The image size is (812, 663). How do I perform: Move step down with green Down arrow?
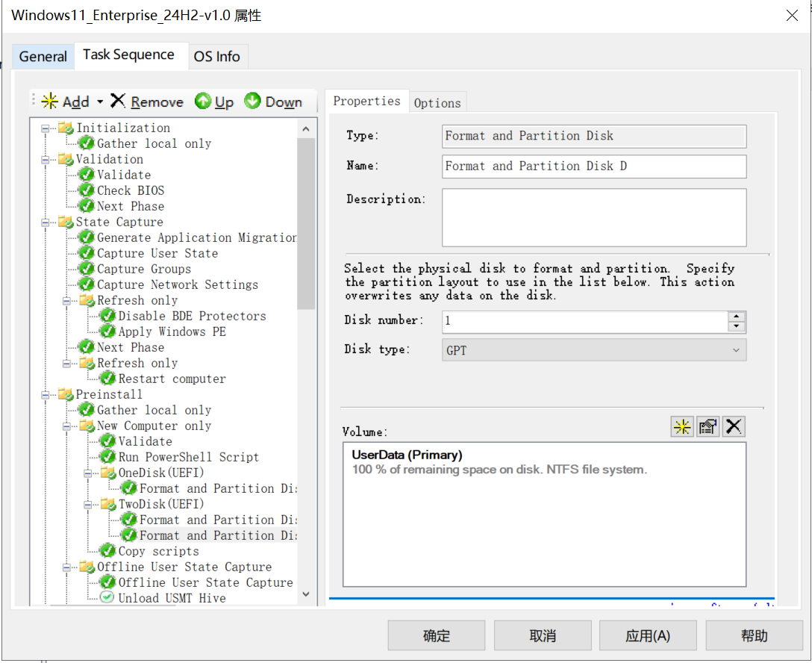[x=252, y=102]
